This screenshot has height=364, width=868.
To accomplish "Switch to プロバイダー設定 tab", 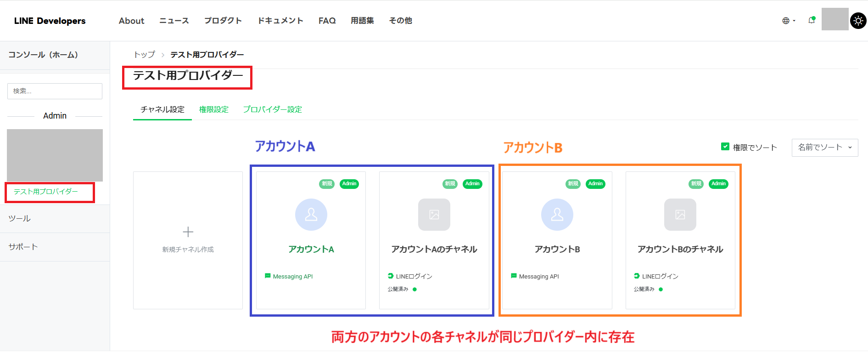I will point(273,109).
